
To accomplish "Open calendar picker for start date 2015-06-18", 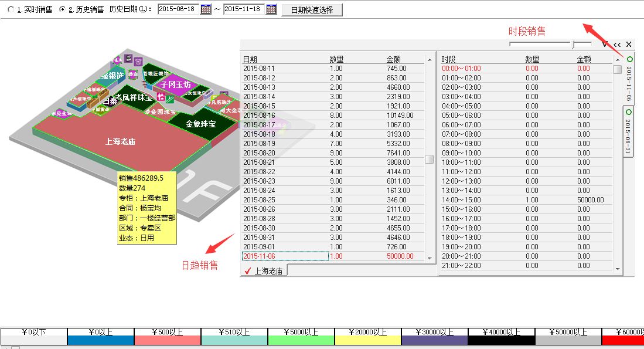I will pos(206,9).
